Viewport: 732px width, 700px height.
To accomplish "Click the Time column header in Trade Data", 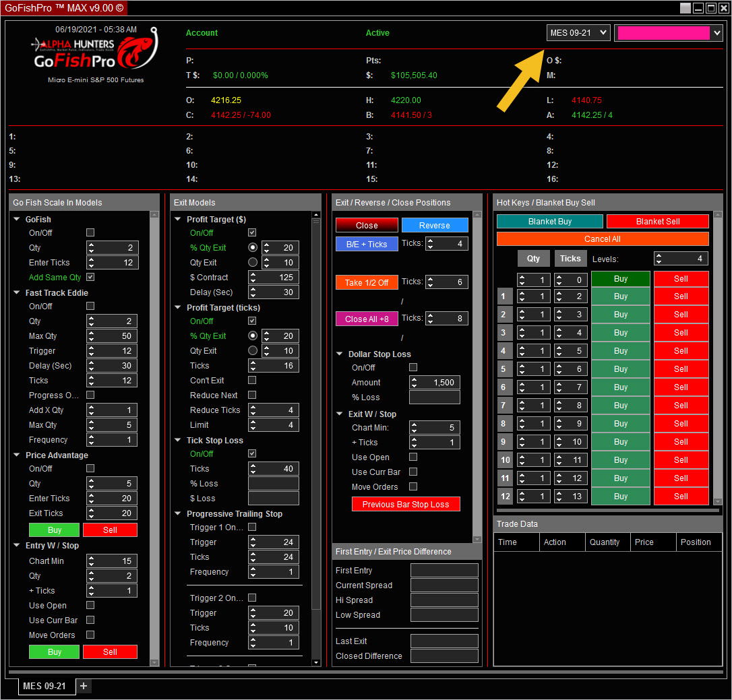I will pyautogui.click(x=516, y=542).
